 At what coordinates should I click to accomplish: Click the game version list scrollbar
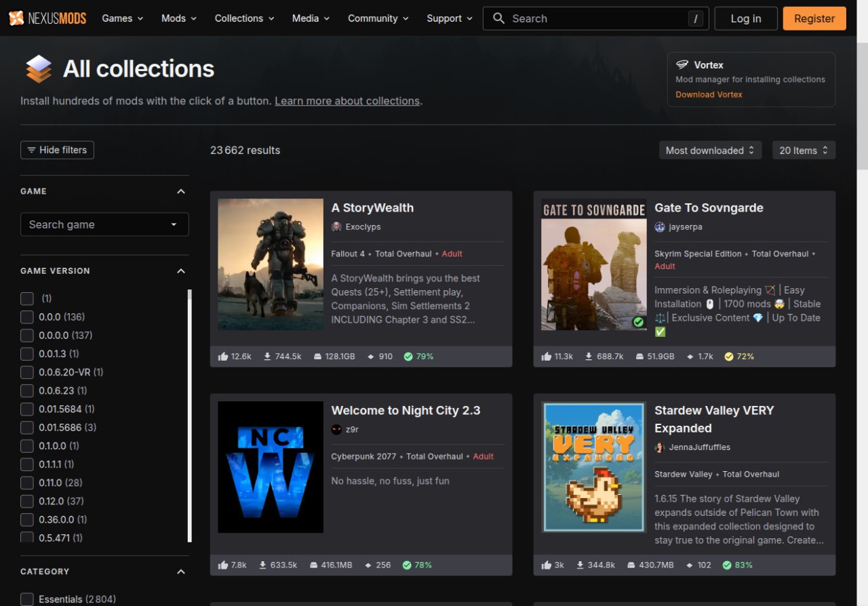click(x=190, y=415)
